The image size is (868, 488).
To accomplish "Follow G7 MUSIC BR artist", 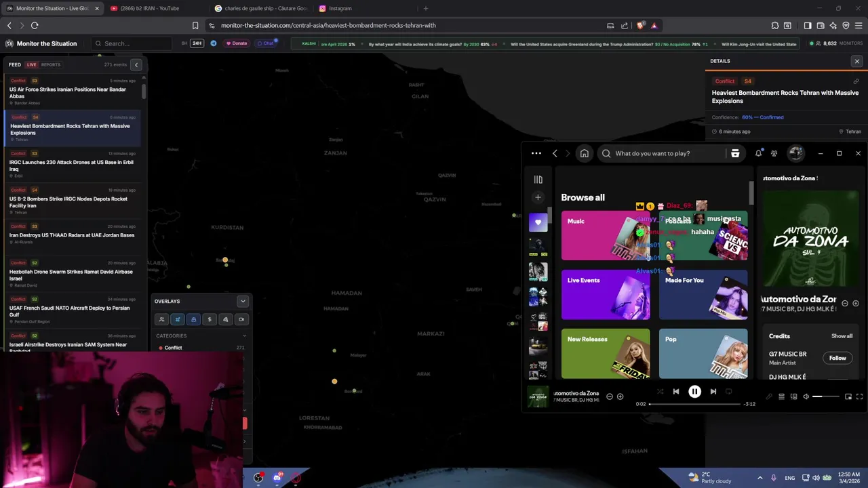I will coord(837,358).
